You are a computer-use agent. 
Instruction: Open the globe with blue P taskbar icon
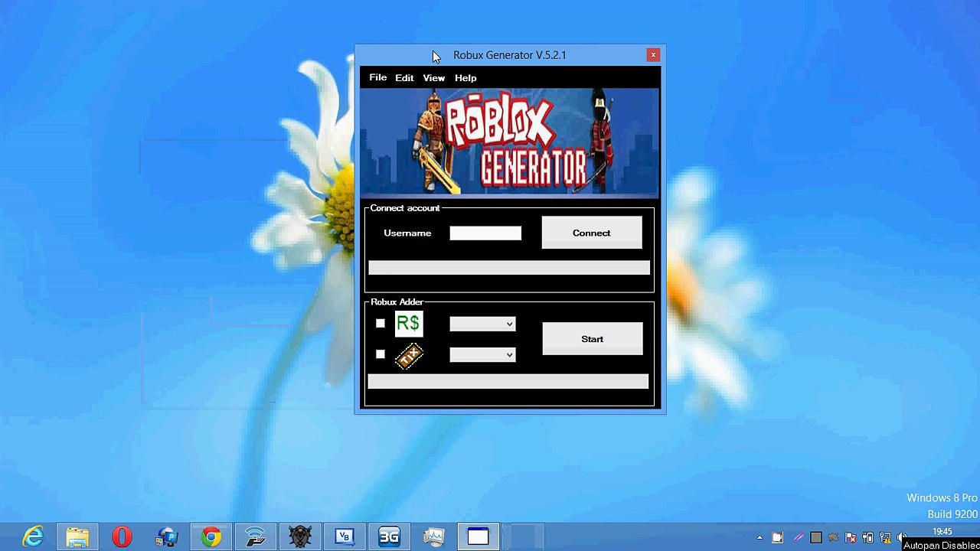point(167,536)
